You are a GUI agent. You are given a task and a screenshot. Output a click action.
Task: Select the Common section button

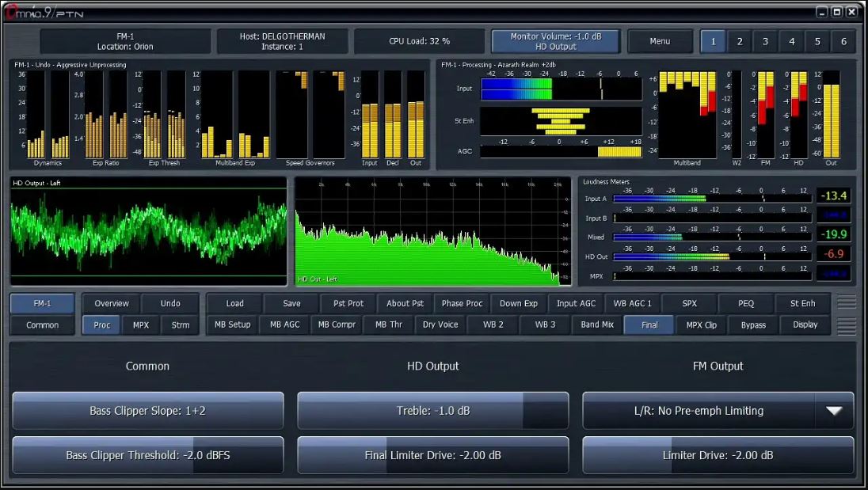(x=43, y=325)
